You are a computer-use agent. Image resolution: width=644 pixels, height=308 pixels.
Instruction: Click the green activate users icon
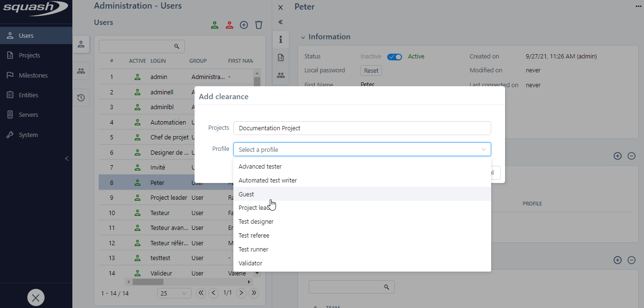point(215,25)
